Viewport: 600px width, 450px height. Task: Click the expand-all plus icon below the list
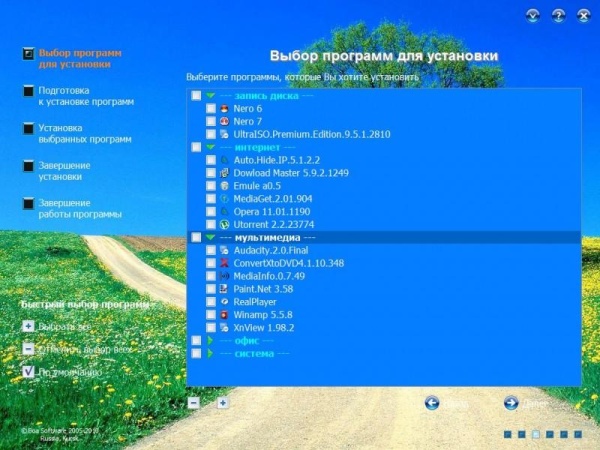tap(223, 403)
